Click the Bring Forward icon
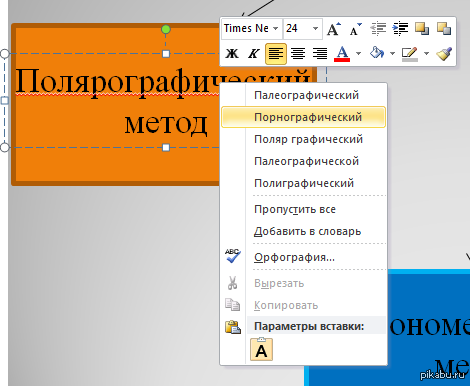This screenshot has height=386, width=470. click(x=422, y=29)
